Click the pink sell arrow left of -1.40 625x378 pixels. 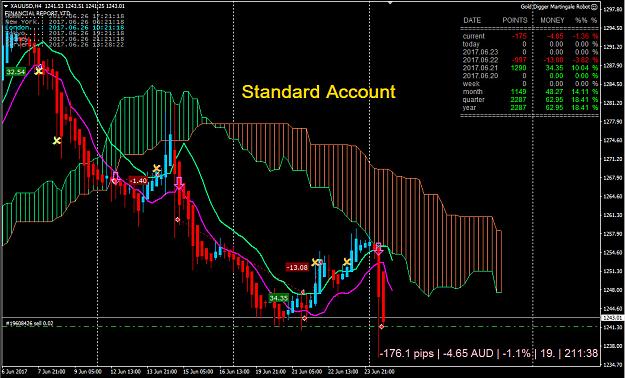click(116, 177)
